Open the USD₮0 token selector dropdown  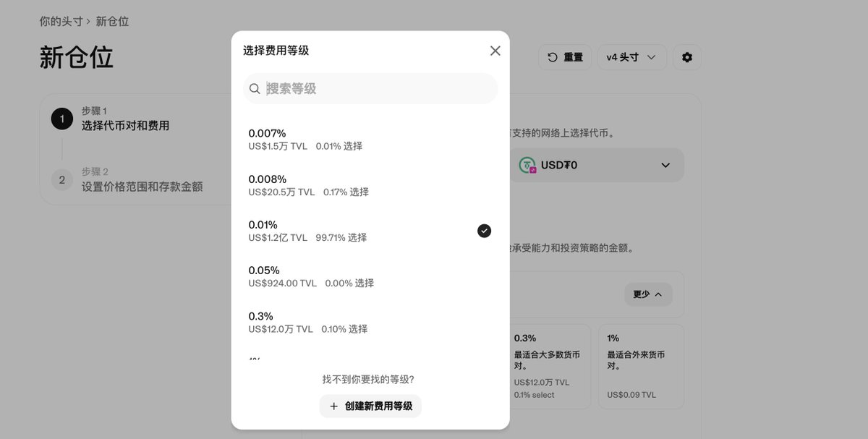click(597, 165)
